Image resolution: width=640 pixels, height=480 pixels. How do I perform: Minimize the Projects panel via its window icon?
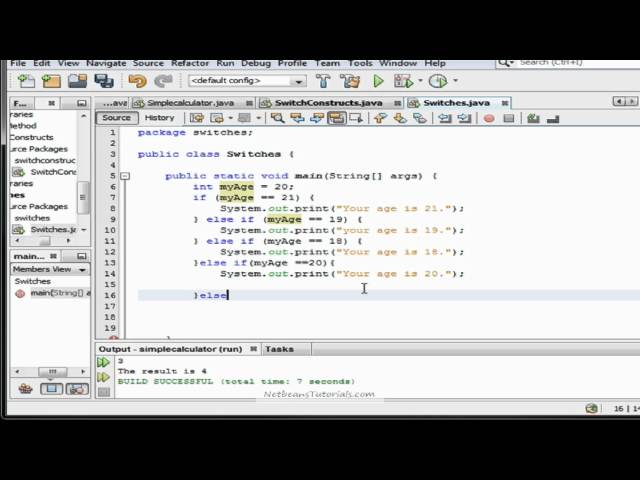click(82, 103)
